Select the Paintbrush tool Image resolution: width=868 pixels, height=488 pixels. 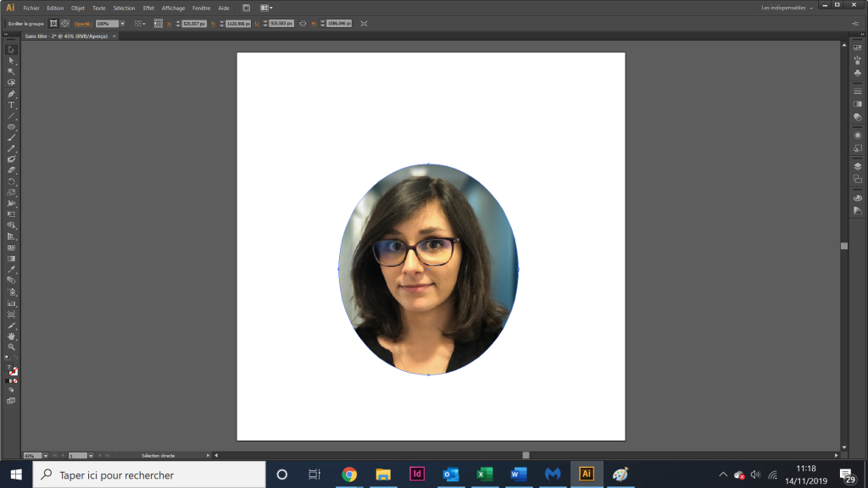pos(11,138)
